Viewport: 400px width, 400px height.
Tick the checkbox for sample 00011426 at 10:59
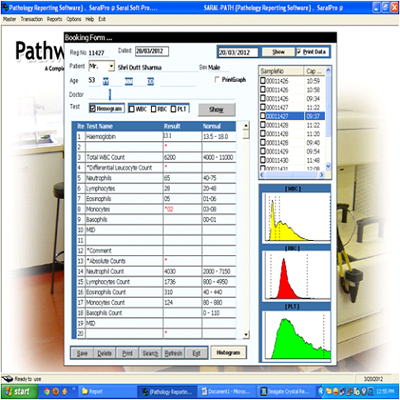(x=263, y=81)
